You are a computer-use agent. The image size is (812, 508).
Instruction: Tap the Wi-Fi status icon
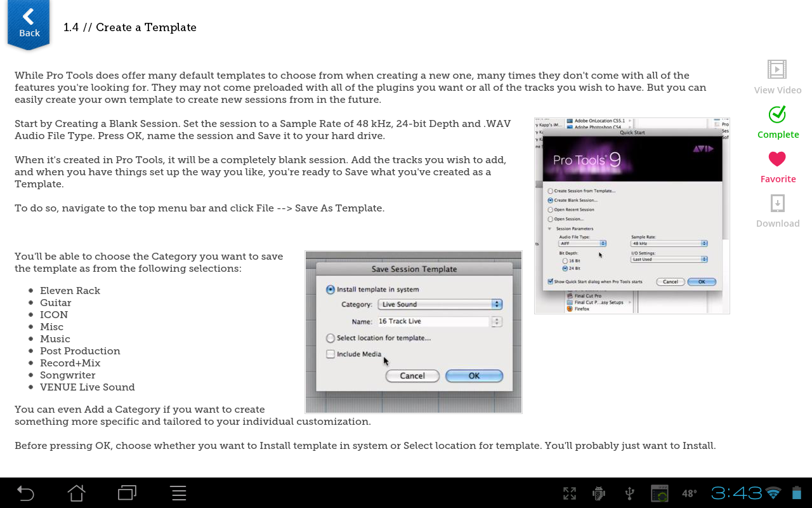[x=772, y=493]
